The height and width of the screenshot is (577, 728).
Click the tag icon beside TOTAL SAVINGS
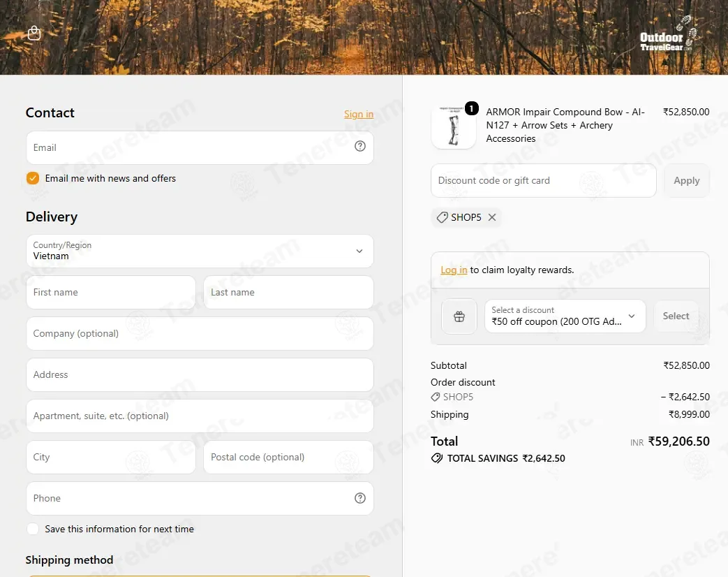point(436,458)
